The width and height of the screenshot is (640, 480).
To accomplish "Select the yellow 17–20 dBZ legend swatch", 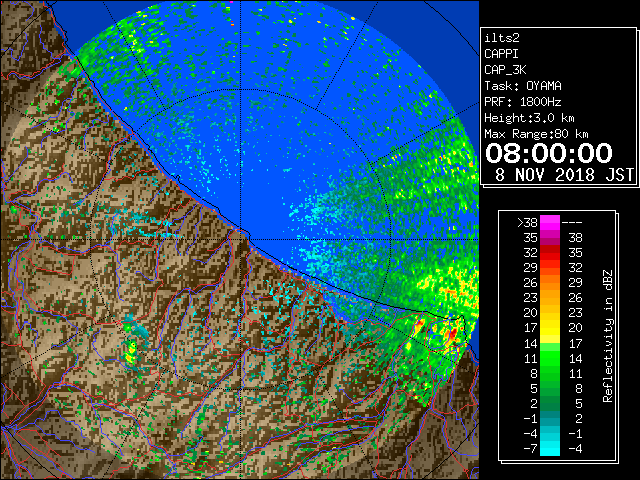I will coord(550,328).
